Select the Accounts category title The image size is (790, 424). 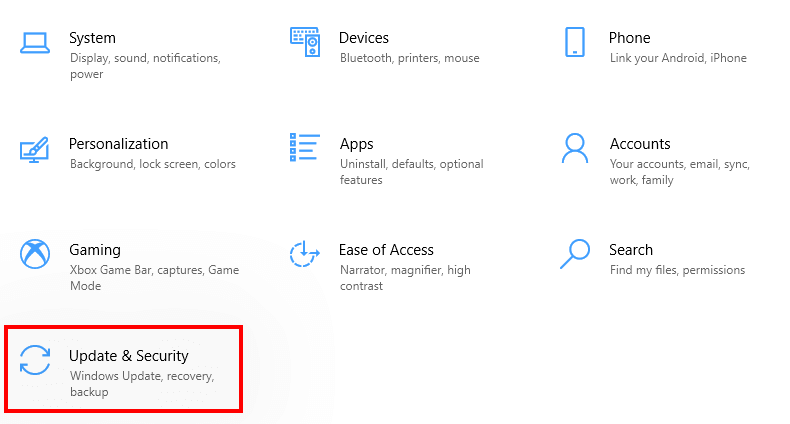(x=640, y=144)
